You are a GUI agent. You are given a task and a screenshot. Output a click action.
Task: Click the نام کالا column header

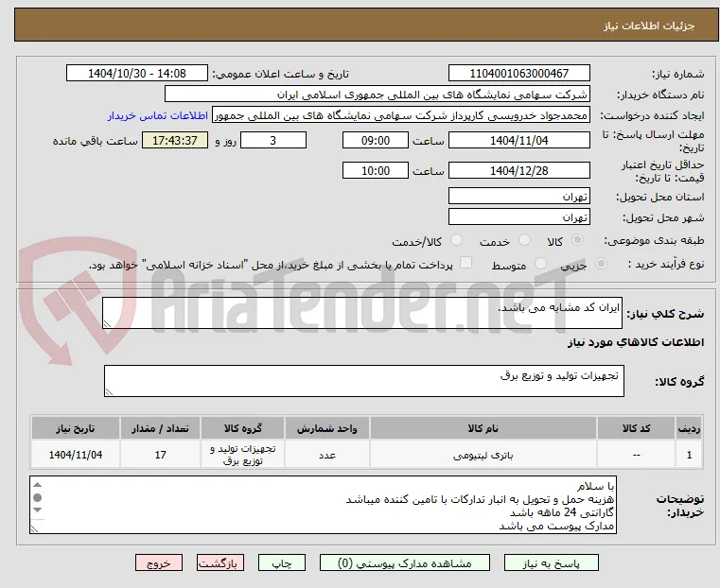[483, 428]
